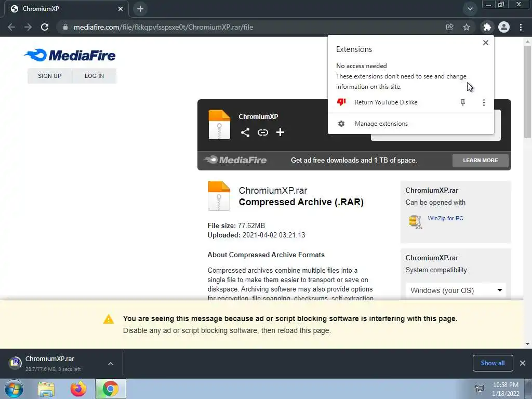Click the network tray icon
The image size is (532, 399).
click(480, 389)
